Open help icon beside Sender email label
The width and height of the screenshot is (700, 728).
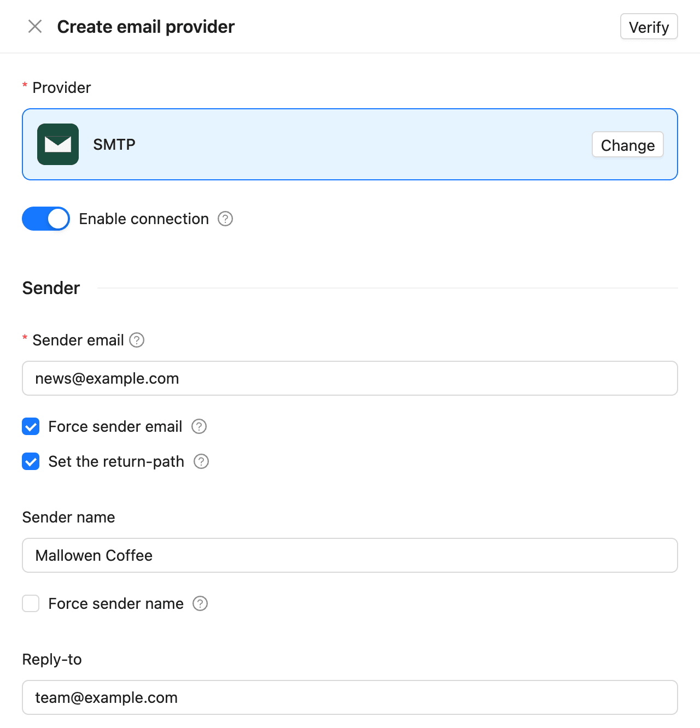(x=137, y=340)
